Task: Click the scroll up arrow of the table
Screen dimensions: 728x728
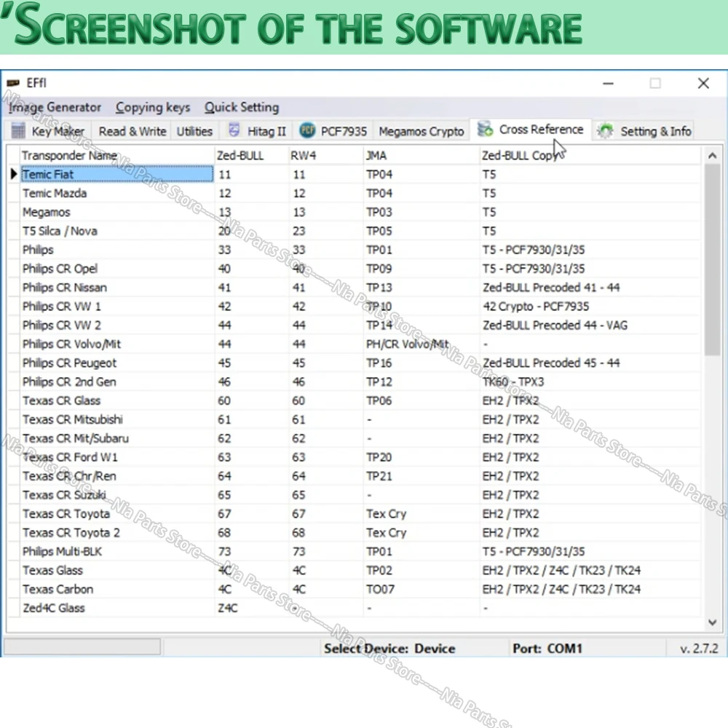Action: (x=712, y=156)
